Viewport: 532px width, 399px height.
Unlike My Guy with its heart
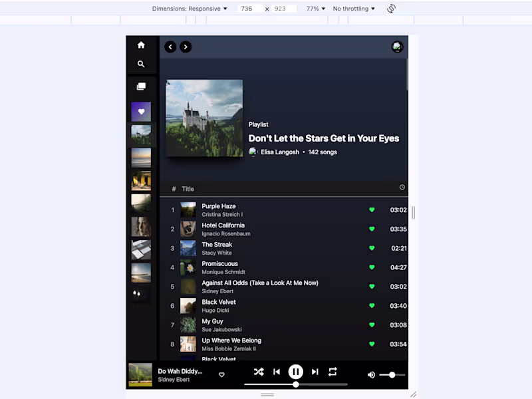tap(372, 325)
